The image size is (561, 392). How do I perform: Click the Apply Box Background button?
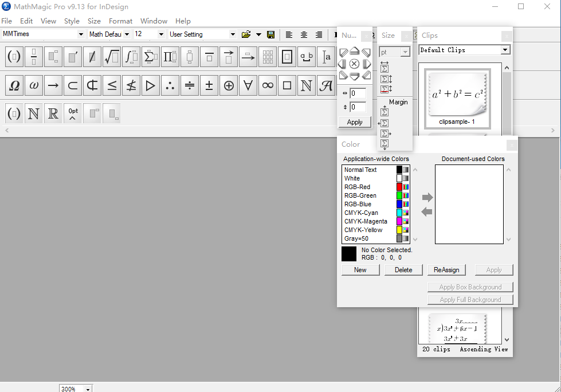point(470,287)
